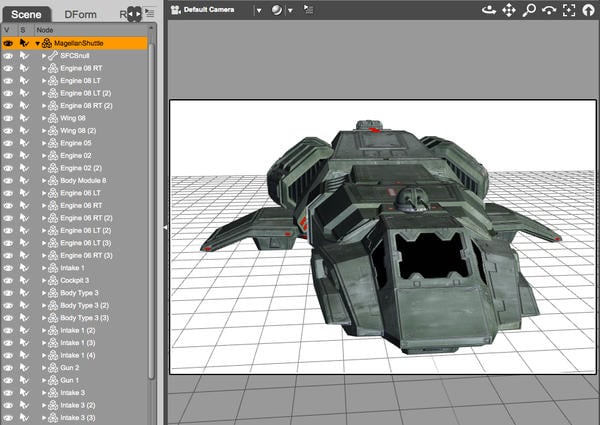The image size is (600, 425).
Task: Select the zoom magnifier camera icon
Action: [529, 10]
